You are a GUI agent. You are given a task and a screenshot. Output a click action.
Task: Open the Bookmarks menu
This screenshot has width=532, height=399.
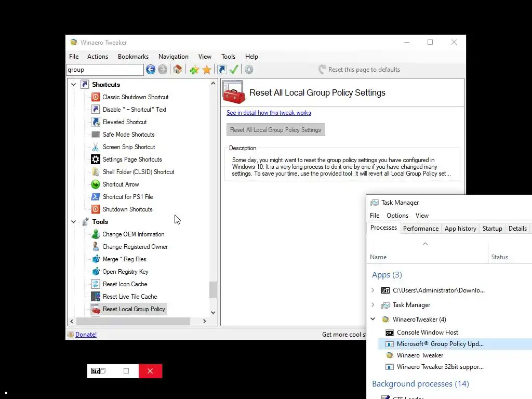pos(133,57)
